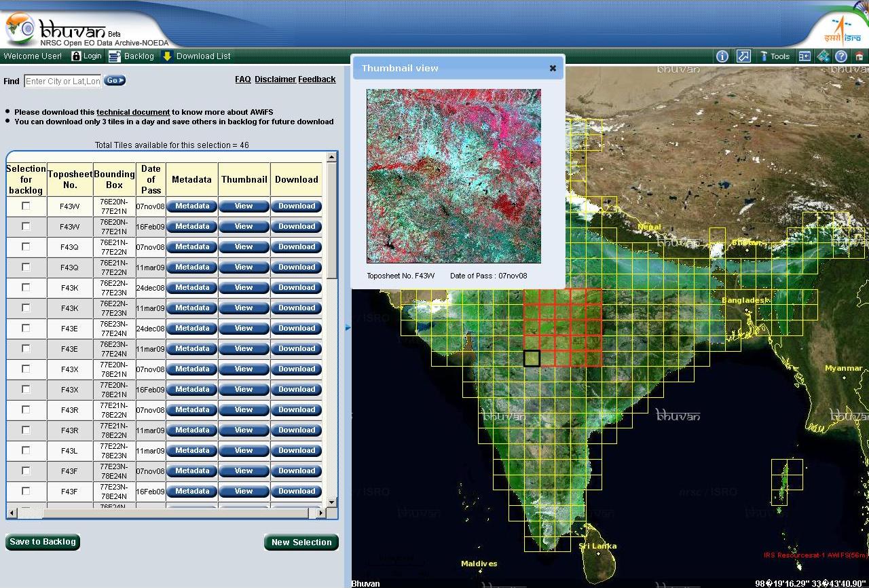The width and height of the screenshot is (869, 588).
Task: Click the 'Total Tiles available' text
Action: point(172,145)
